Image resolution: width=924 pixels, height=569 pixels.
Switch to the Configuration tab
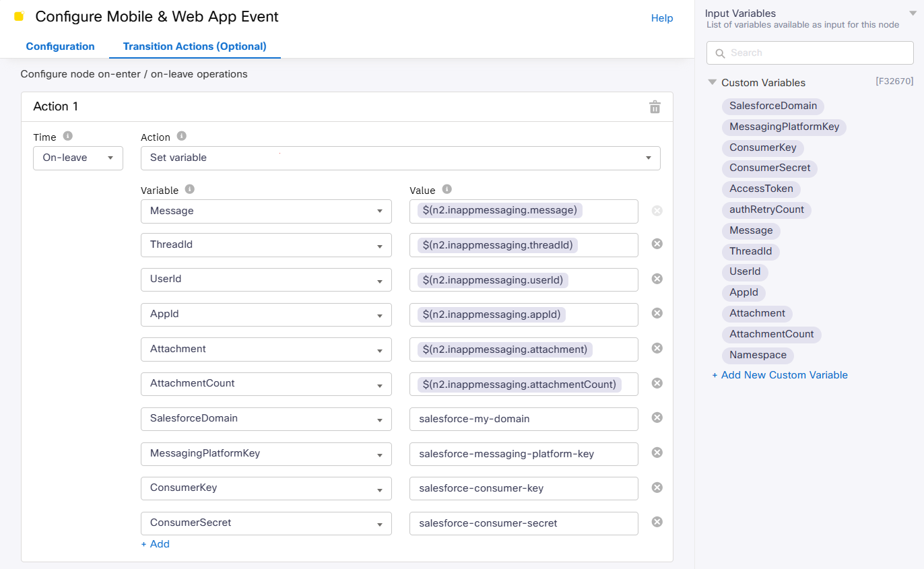(x=60, y=46)
